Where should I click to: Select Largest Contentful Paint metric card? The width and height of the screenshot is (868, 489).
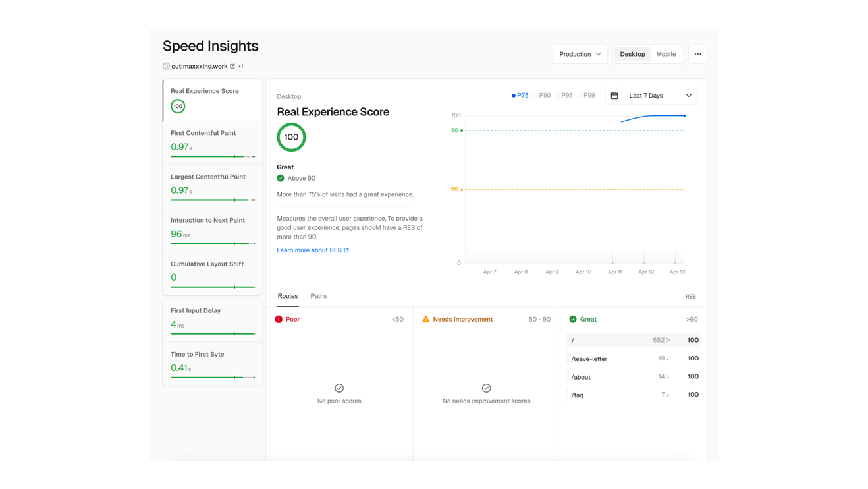coord(213,187)
